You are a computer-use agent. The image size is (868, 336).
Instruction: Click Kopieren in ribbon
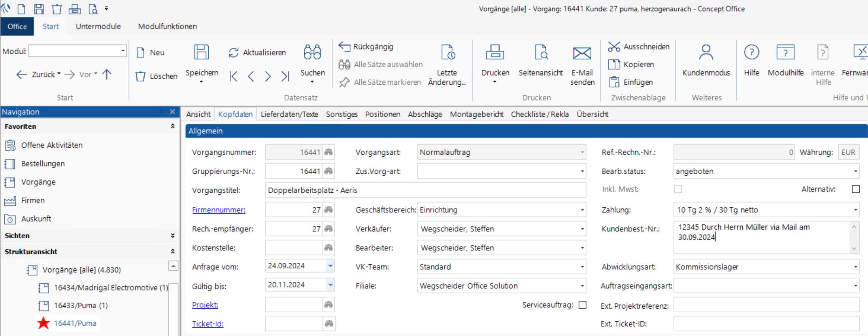631,64
